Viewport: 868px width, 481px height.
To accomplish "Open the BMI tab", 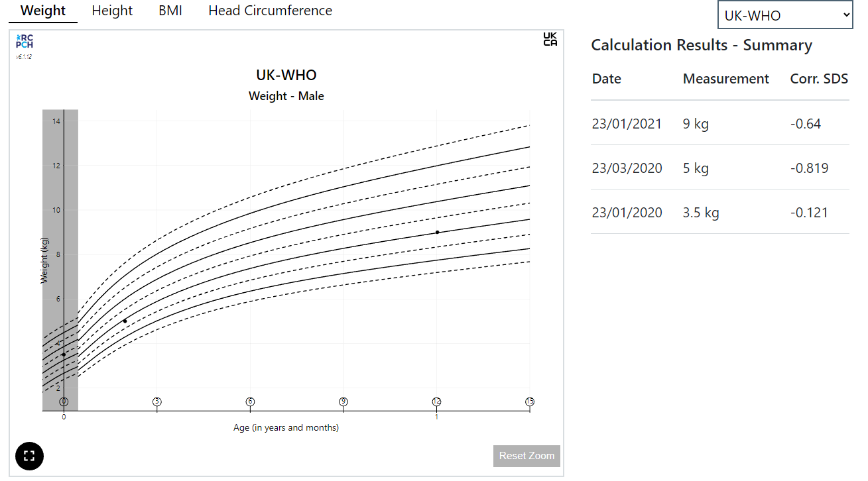I will (x=170, y=11).
